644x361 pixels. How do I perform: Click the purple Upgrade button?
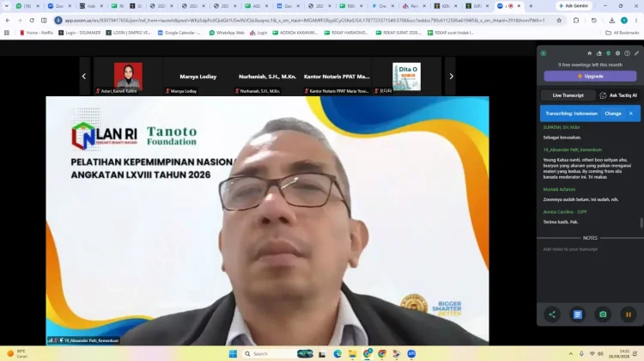coord(590,76)
